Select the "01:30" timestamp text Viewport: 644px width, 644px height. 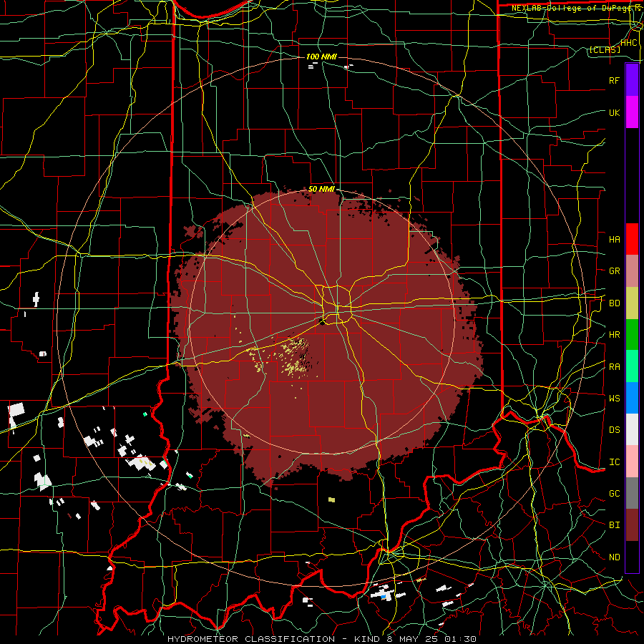click(460, 639)
